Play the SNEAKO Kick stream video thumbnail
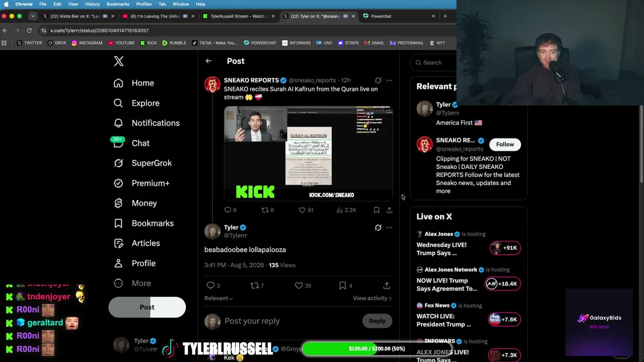 click(x=308, y=153)
